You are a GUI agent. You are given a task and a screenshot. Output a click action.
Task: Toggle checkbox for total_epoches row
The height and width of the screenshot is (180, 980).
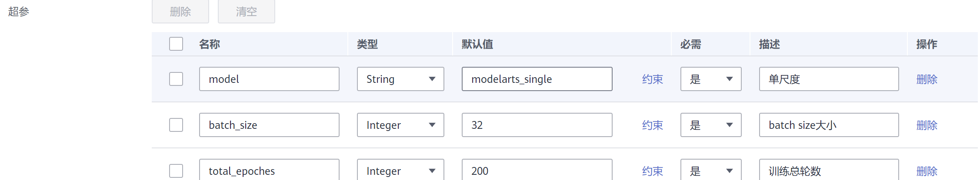176,170
